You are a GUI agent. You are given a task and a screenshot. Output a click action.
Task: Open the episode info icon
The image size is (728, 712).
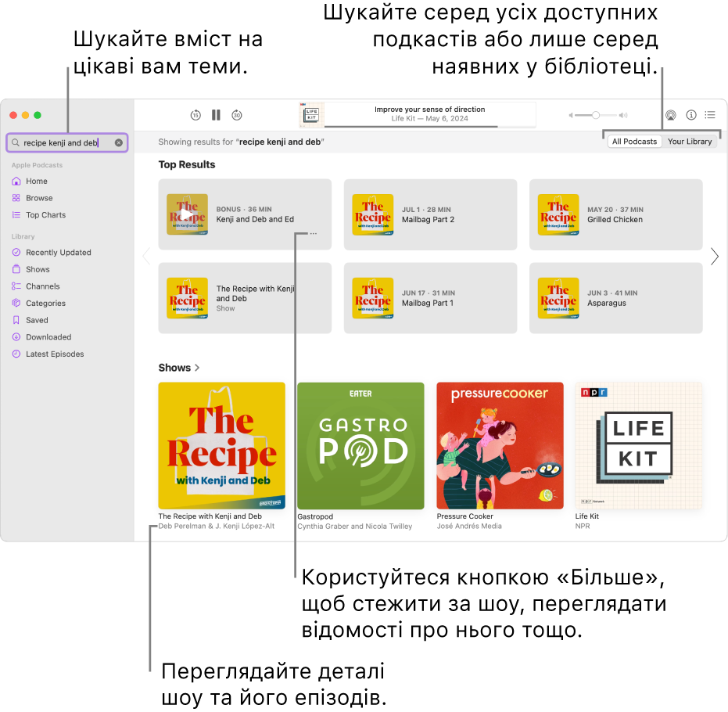(691, 115)
